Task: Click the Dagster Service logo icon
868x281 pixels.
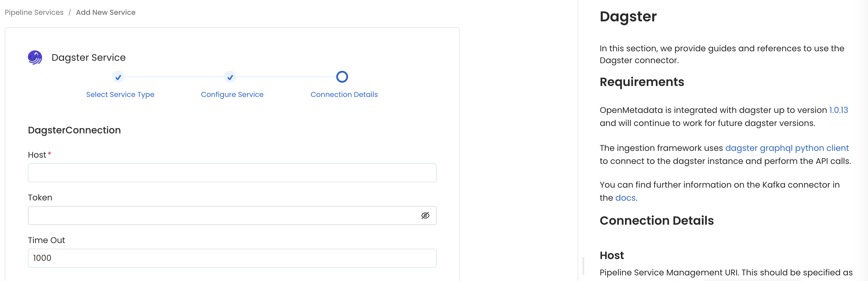Action: pos(35,57)
